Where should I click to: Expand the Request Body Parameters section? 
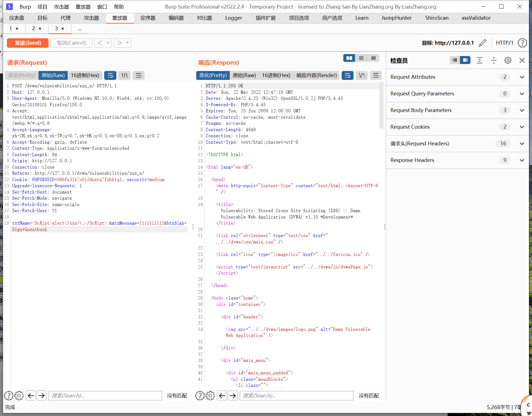pos(522,110)
